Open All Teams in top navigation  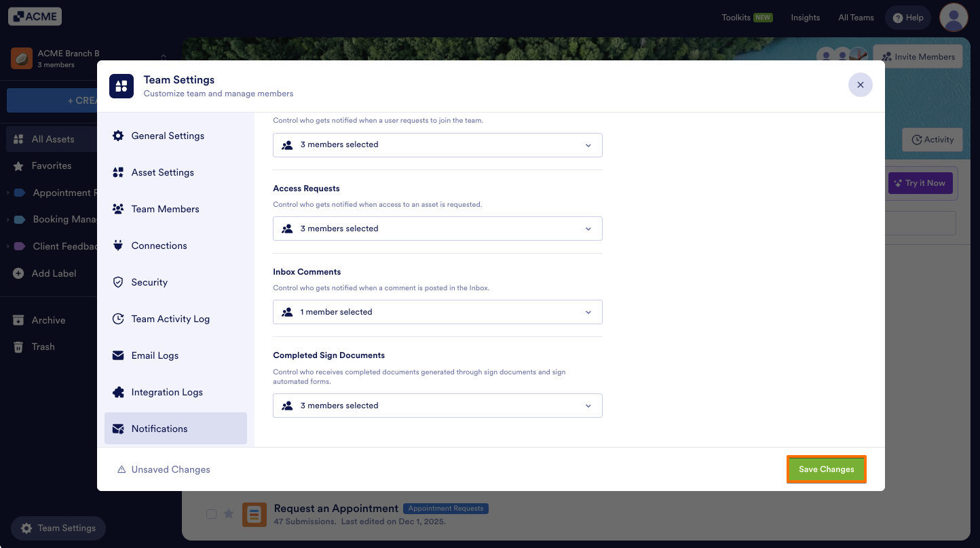pos(856,18)
